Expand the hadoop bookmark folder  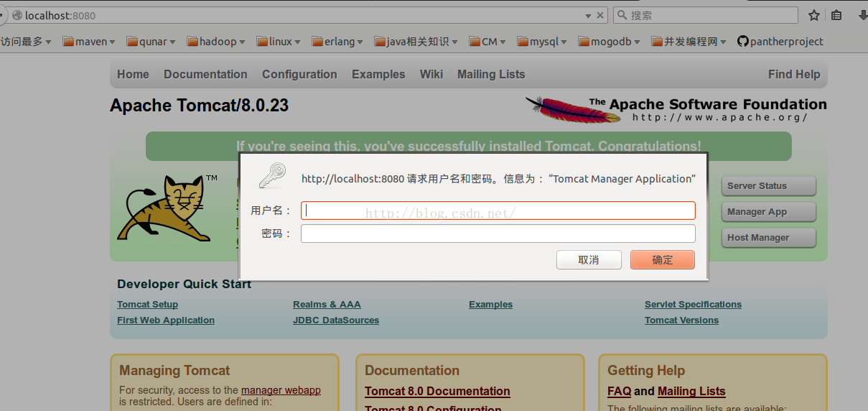216,42
